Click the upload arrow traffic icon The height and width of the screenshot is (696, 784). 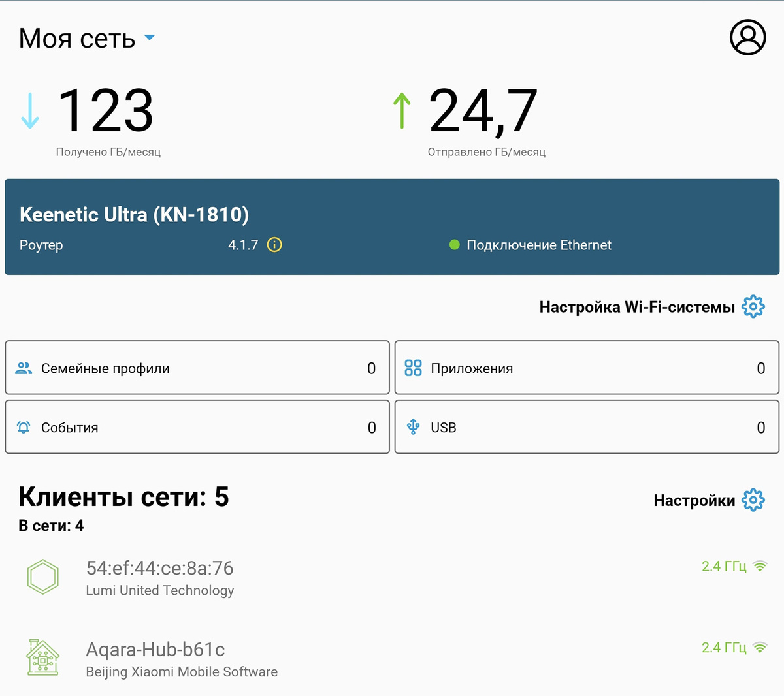(x=402, y=110)
